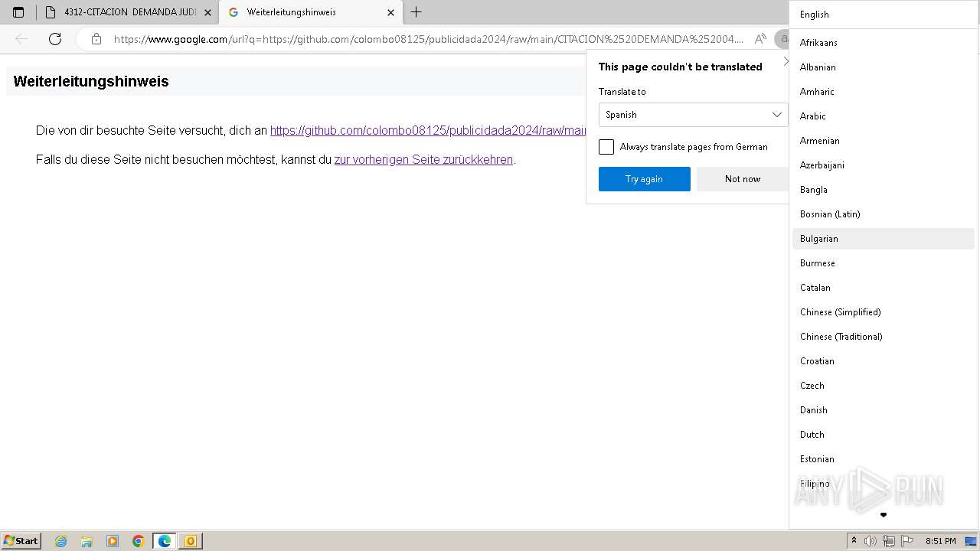Viewport: 980px width, 551px height.
Task: Open the Action Center flag icon
Action: pyautogui.click(x=907, y=541)
